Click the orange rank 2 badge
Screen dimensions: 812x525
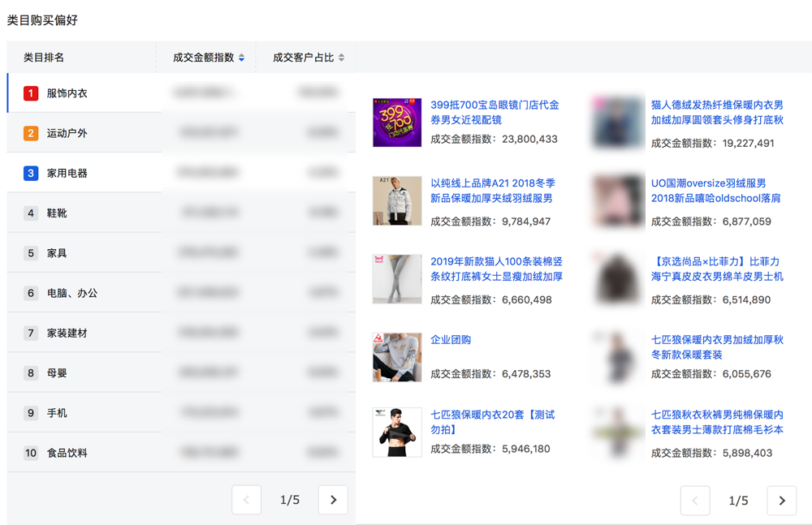[31, 133]
